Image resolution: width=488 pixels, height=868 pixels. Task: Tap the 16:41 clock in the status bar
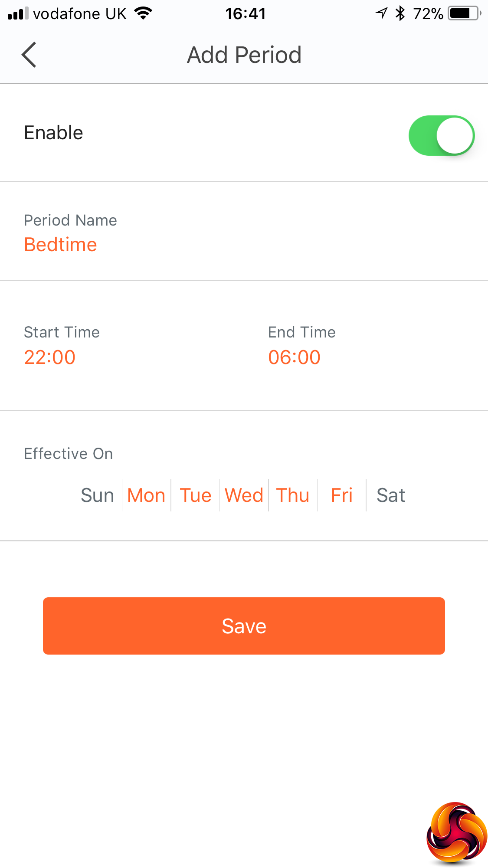[x=245, y=13]
